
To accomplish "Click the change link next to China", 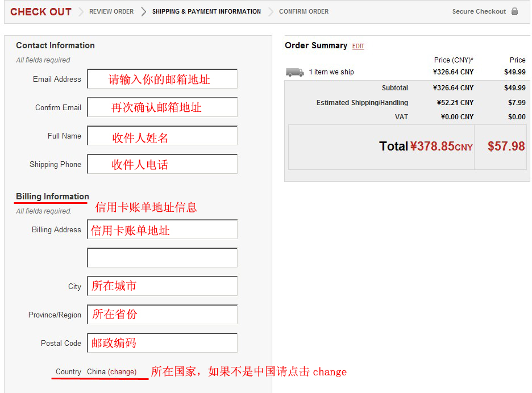I will pos(122,372).
